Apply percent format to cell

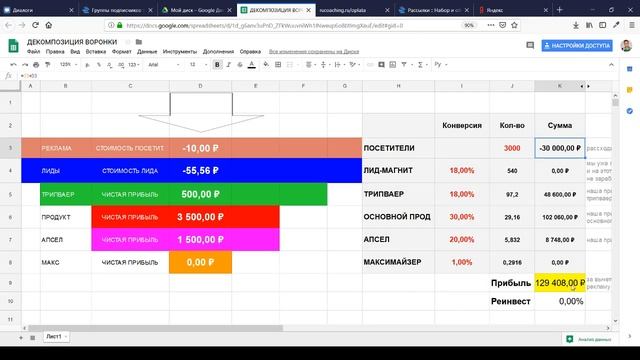click(x=98, y=64)
